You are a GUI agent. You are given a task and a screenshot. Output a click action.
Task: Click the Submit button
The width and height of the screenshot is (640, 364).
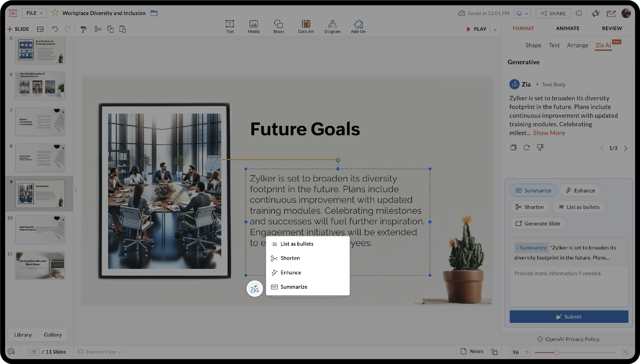[569, 317]
